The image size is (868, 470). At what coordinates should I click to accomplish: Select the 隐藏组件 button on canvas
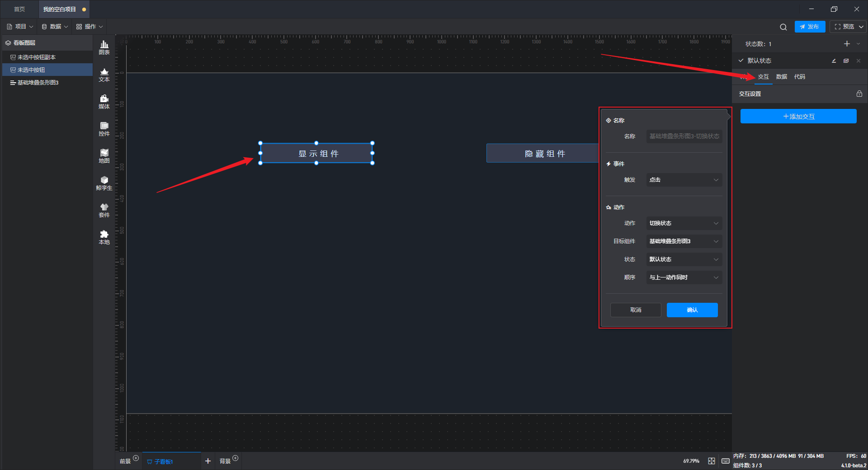542,153
